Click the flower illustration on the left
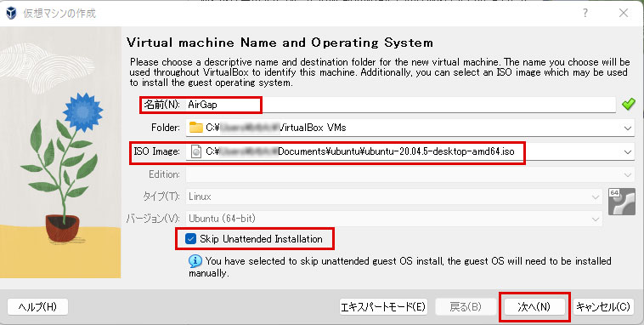Screen dimensions: 644x325 [x=61, y=152]
